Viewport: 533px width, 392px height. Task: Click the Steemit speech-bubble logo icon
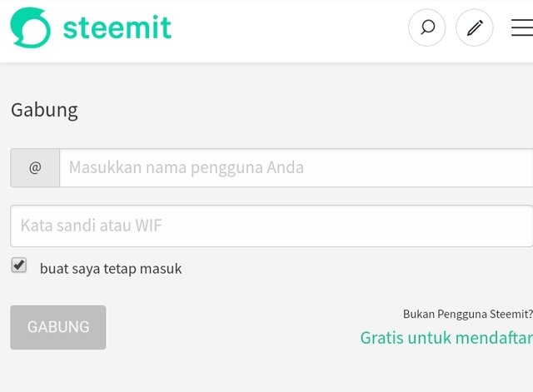[x=30, y=27]
